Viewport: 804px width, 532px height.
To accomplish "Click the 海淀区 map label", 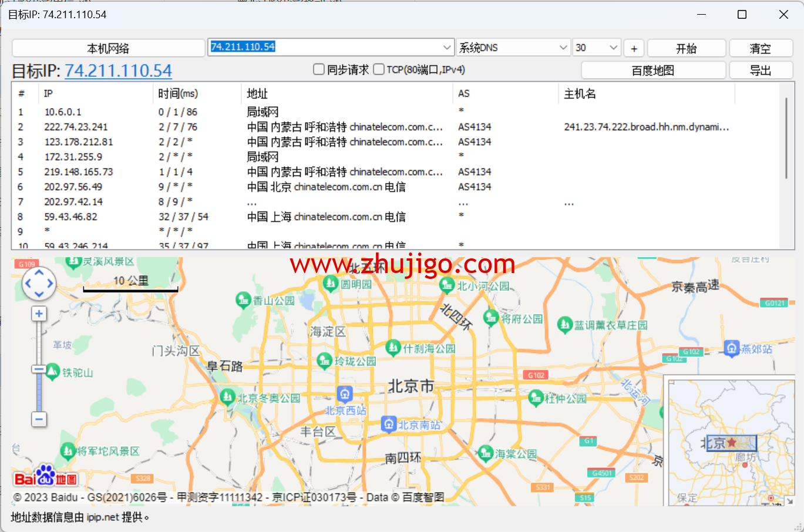I will [x=328, y=332].
